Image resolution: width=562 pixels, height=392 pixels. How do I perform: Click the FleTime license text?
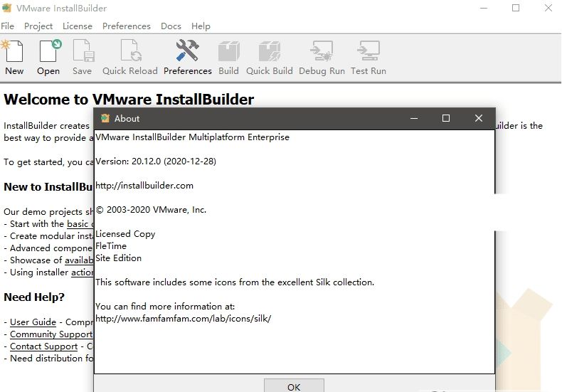click(111, 246)
